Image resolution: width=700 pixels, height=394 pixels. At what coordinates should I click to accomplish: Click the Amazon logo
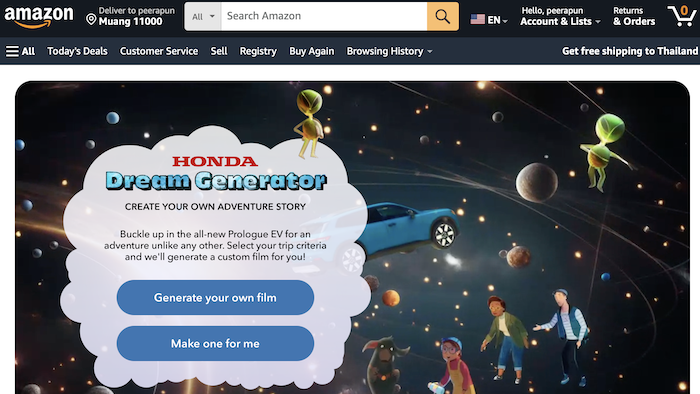coord(38,16)
